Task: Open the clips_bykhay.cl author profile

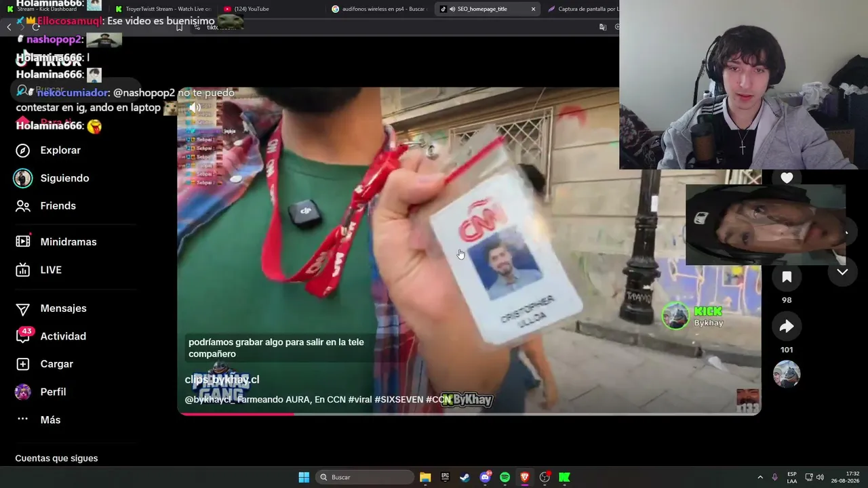Action: tap(222, 380)
